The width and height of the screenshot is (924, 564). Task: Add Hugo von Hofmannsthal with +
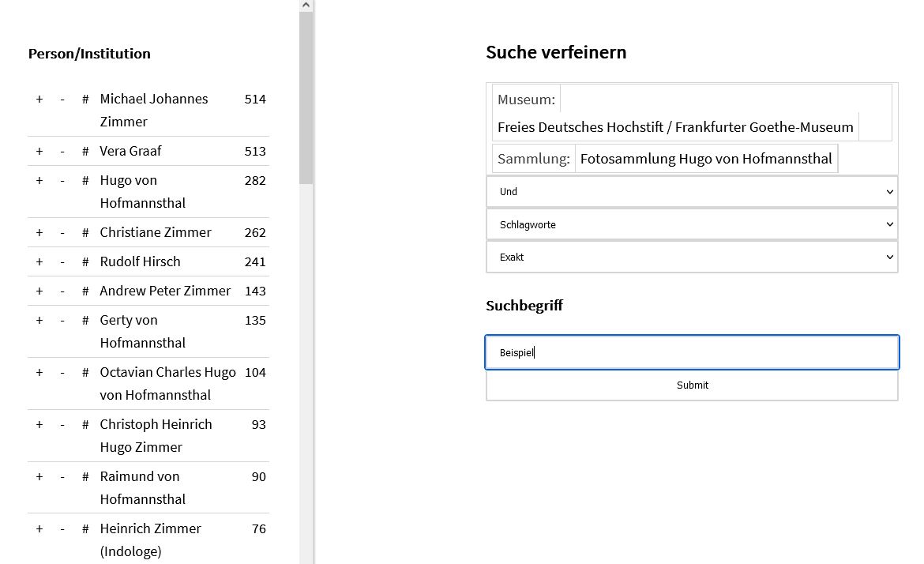point(39,180)
